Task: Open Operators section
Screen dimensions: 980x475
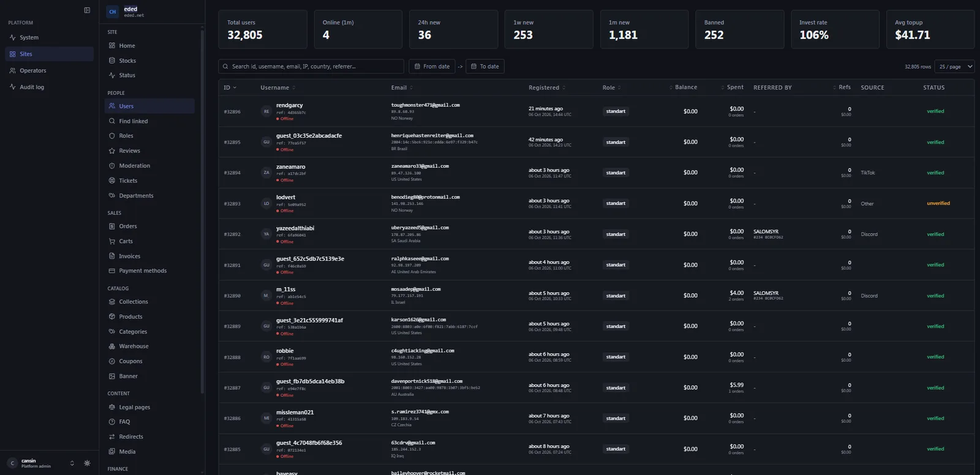Action: pos(49,70)
